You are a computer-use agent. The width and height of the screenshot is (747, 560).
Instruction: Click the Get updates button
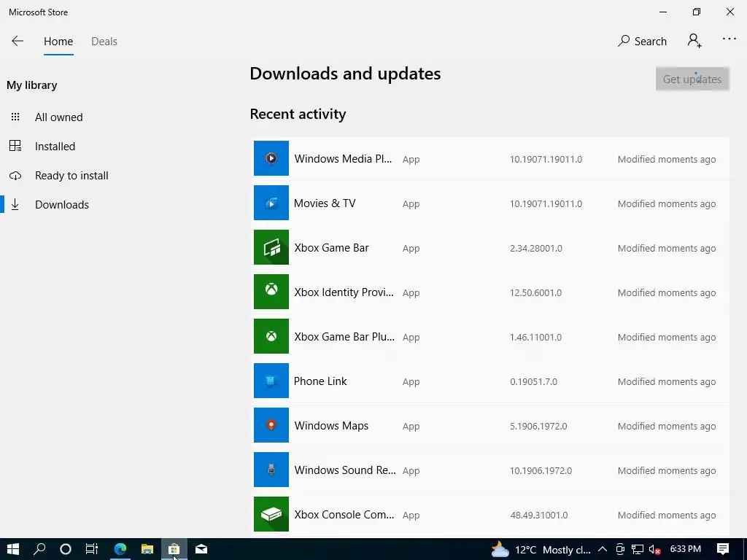pyautogui.click(x=692, y=79)
